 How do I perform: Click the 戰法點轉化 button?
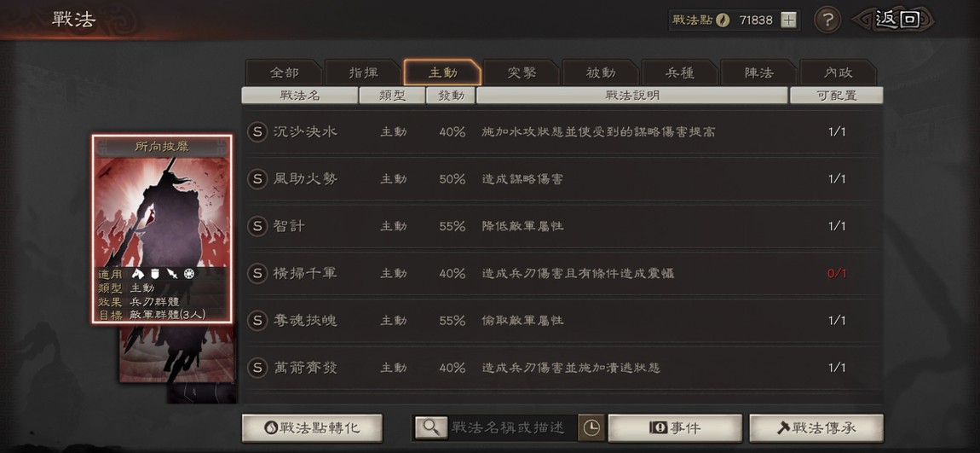(312, 428)
